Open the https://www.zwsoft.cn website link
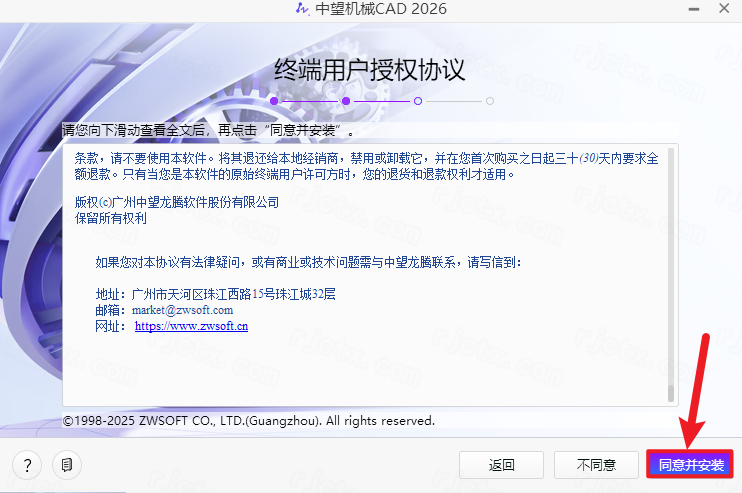The width and height of the screenshot is (742, 493). click(191, 326)
